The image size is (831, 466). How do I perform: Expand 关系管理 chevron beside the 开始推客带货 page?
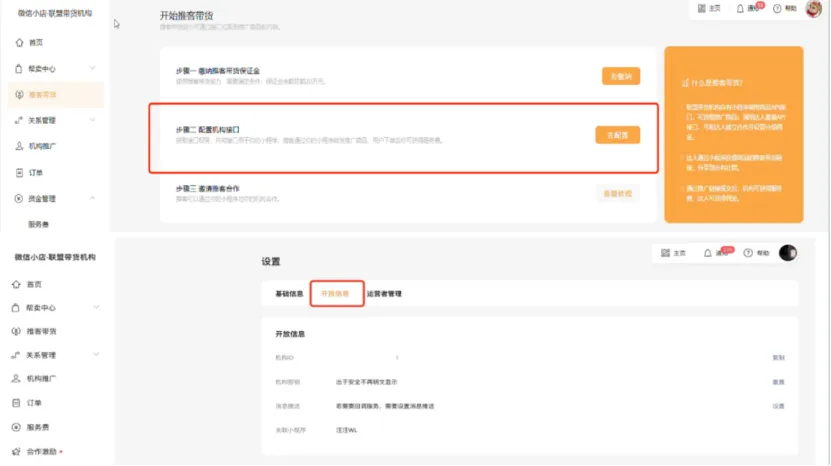pyautogui.click(x=92, y=120)
